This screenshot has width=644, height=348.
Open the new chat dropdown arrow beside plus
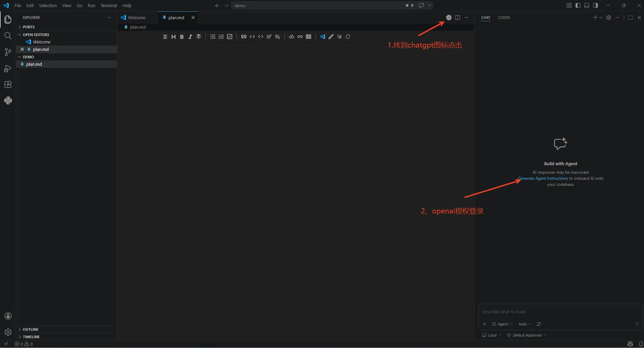[601, 18]
